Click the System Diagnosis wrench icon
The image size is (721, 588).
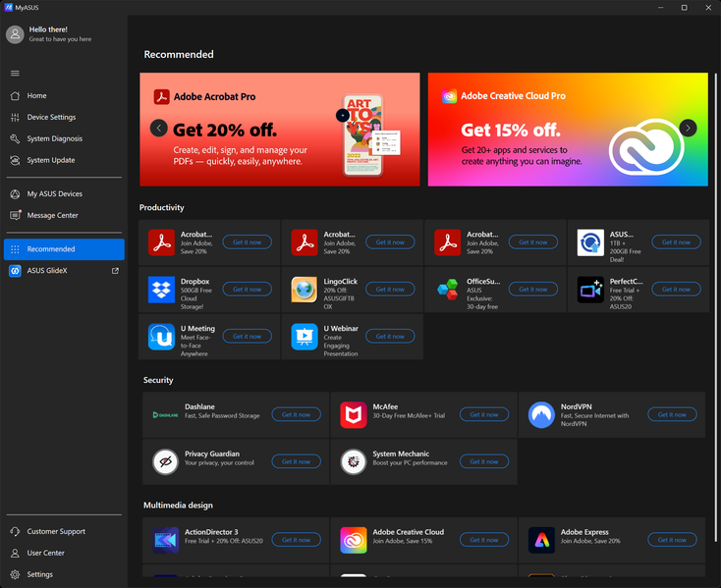15,138
